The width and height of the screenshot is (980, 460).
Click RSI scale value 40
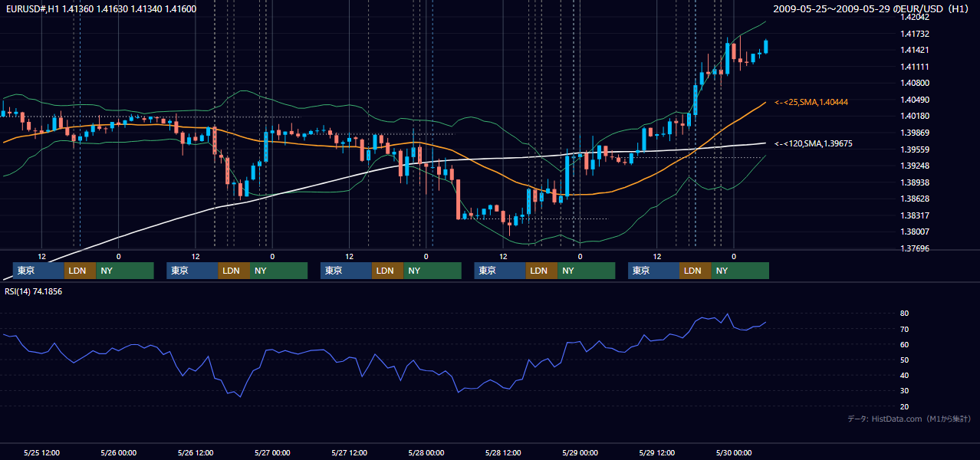905,375
